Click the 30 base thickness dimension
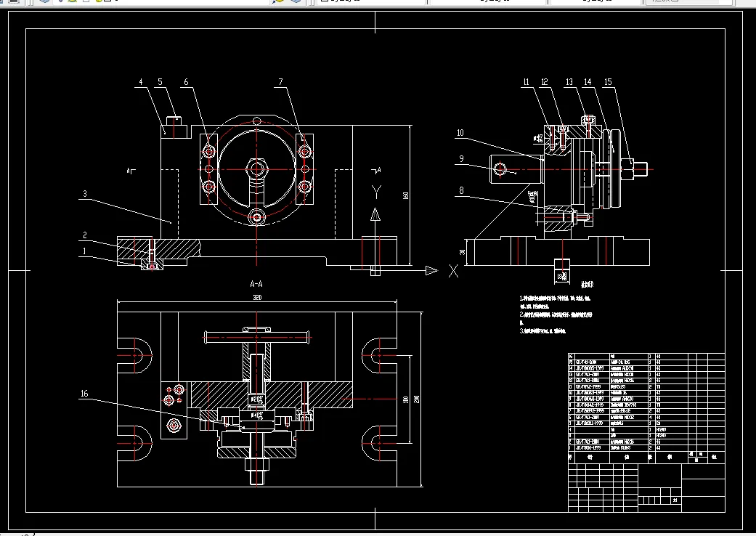This screenshot has height=536, width=756. [463, 252]
